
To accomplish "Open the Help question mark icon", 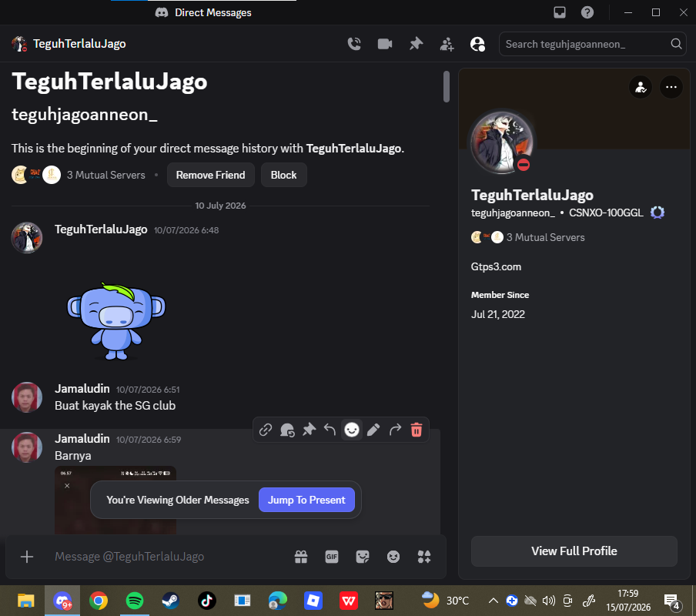I will (x=587, y=12).
